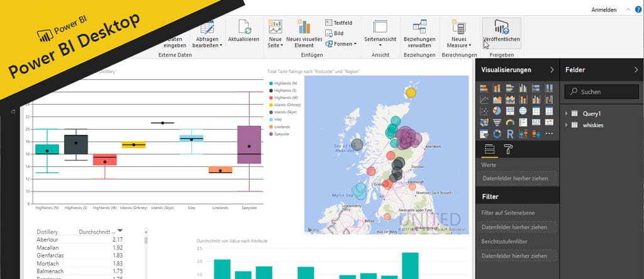Click the Werte data field well
The width and height of the screenshot is (644, 279).
[x=517, y=178]
